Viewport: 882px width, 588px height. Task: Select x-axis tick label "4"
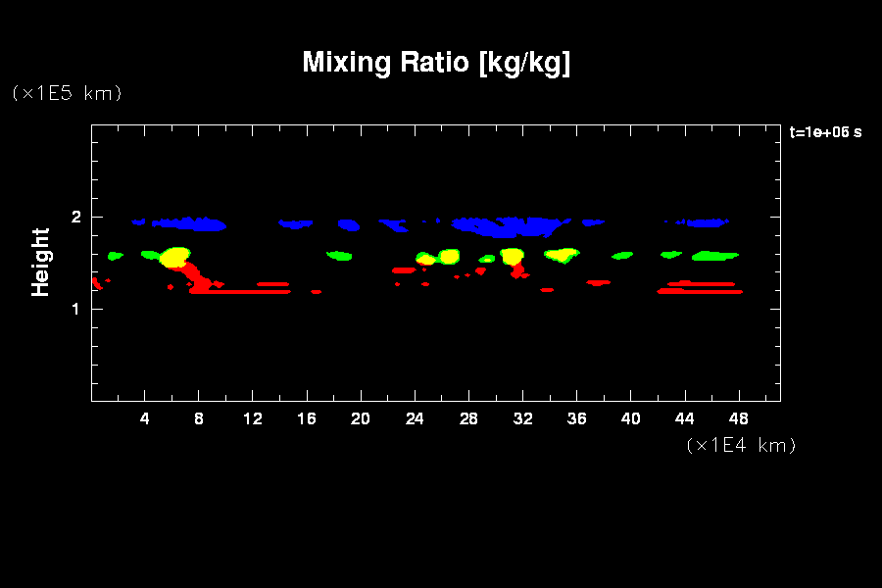pos(145,418)
